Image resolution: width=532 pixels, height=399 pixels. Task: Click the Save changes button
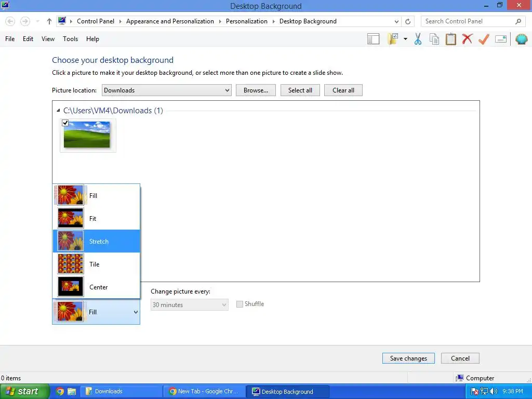408,358
